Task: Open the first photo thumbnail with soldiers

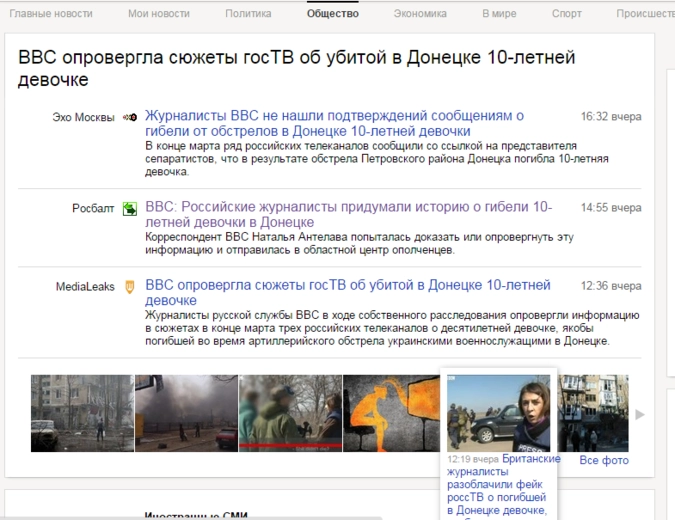Action: click(81, 413)
